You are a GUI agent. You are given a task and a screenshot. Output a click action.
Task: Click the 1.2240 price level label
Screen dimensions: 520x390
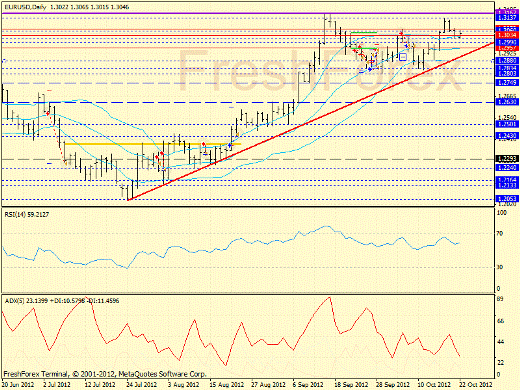507,168
